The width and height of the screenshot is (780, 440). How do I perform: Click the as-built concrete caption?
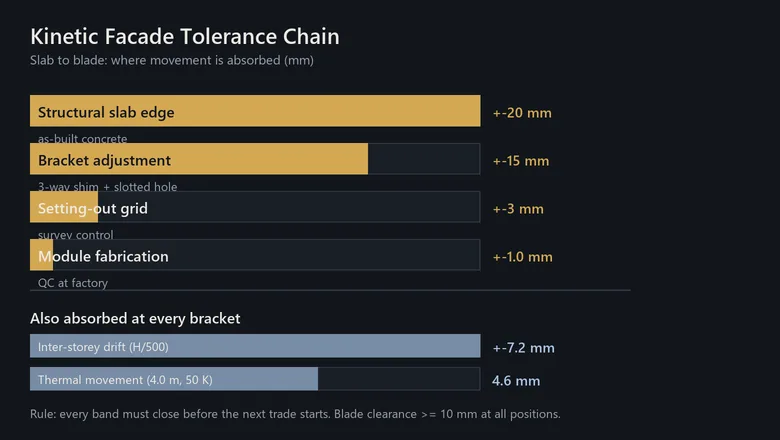[83, 138]
